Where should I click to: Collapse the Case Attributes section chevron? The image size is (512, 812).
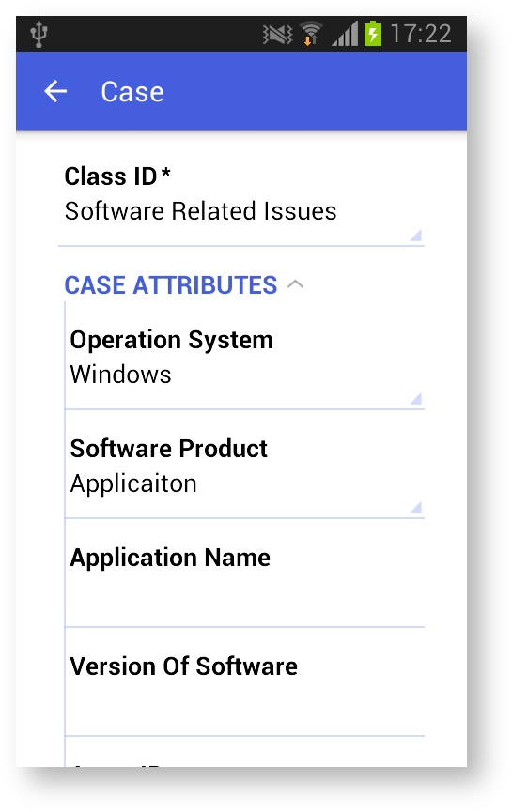(x=295, y=284)
